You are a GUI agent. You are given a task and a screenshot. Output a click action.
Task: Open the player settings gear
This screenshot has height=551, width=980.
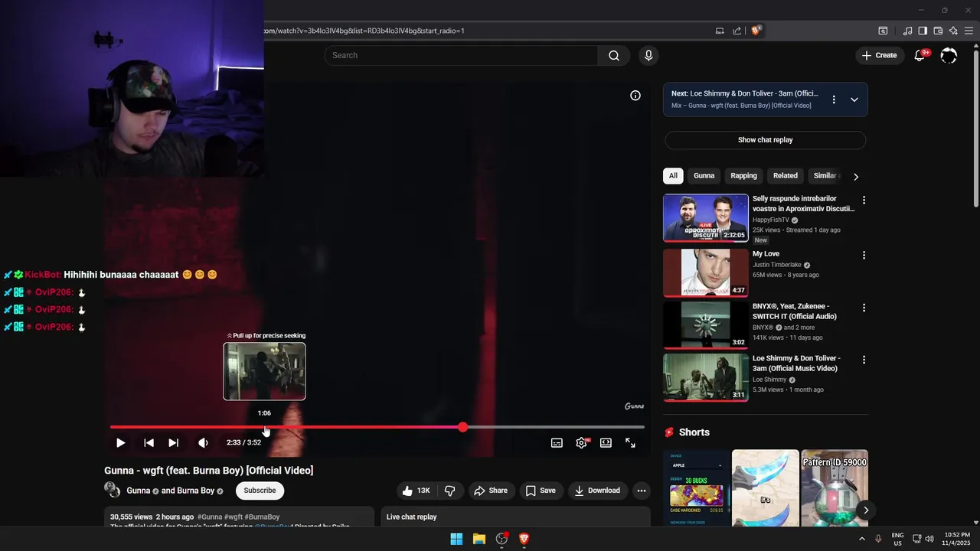click(x=582, y=442)
